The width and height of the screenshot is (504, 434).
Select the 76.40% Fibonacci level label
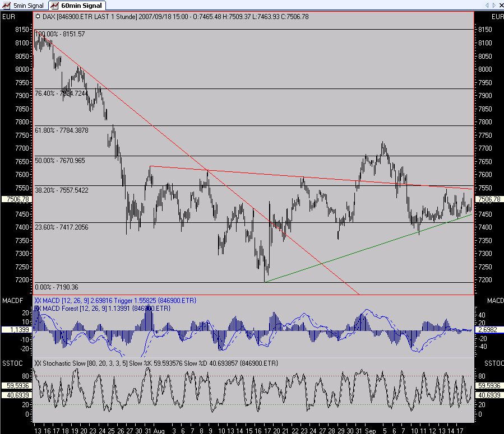61,94
